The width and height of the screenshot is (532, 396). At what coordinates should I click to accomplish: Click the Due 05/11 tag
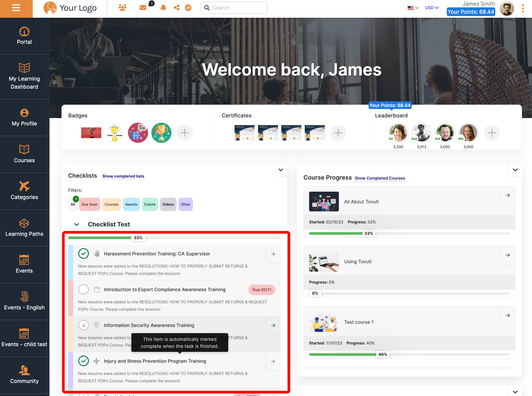pyautogui.click(x=262, y=290)
